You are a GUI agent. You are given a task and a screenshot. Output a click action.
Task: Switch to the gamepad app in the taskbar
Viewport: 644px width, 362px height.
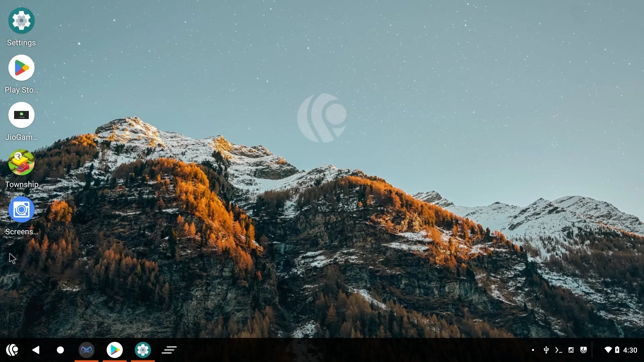[87, 350]
